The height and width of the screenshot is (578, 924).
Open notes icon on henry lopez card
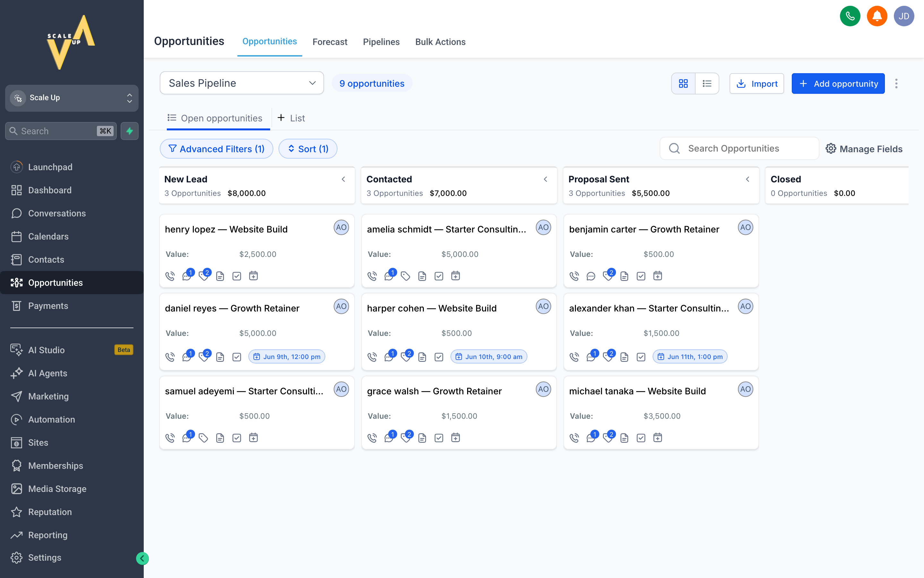click(x=220, y=276)
